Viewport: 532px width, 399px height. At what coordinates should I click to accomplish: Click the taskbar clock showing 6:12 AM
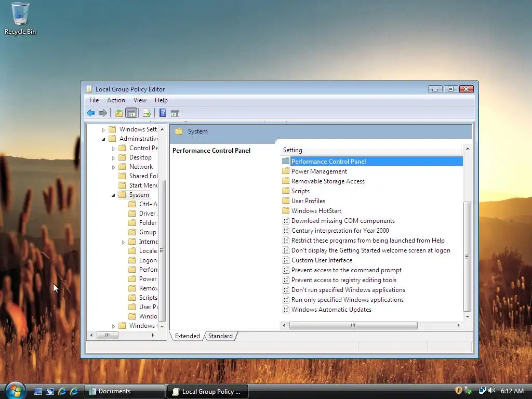pos(512,391)
